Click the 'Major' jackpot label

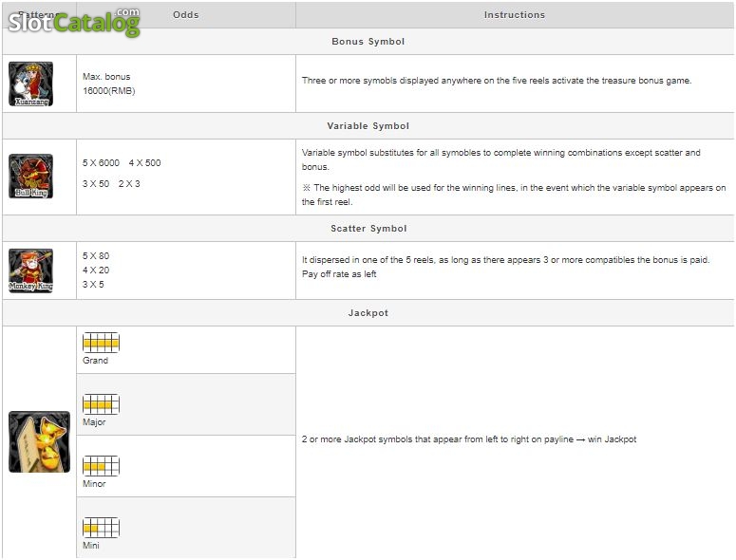[x=94, y=422]
